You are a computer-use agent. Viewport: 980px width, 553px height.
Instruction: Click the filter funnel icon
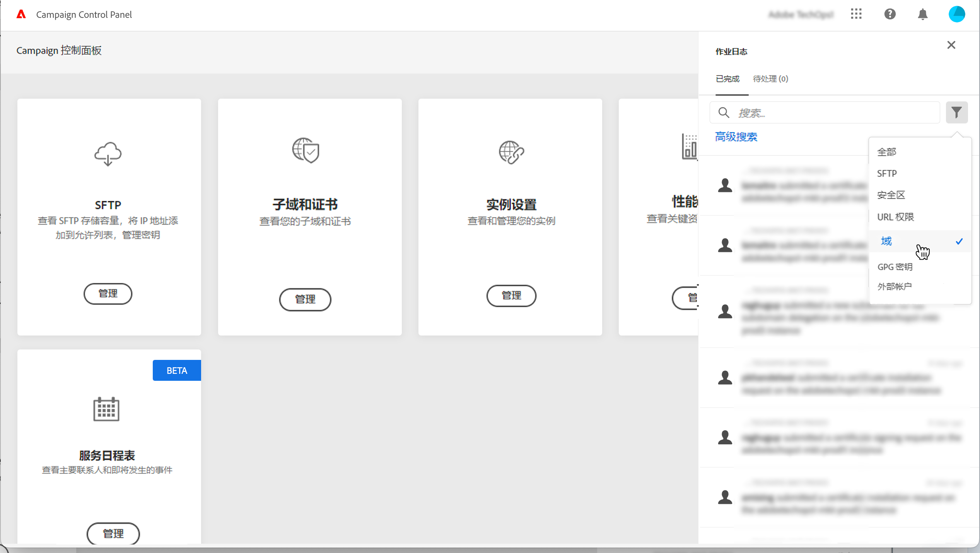pyautogui.click(x=956, y=113)
